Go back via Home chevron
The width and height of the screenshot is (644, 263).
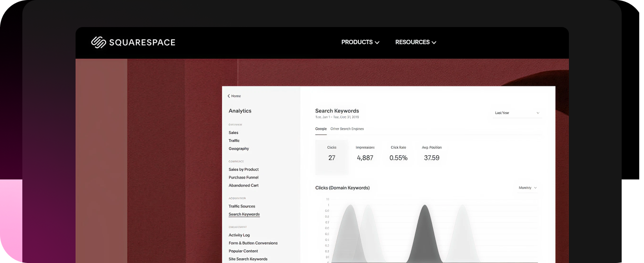[x=229, y=96]
